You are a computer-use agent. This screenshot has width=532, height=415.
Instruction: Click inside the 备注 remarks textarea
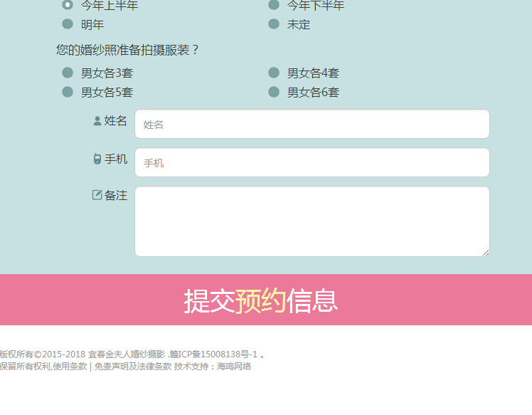coord(312,221)
